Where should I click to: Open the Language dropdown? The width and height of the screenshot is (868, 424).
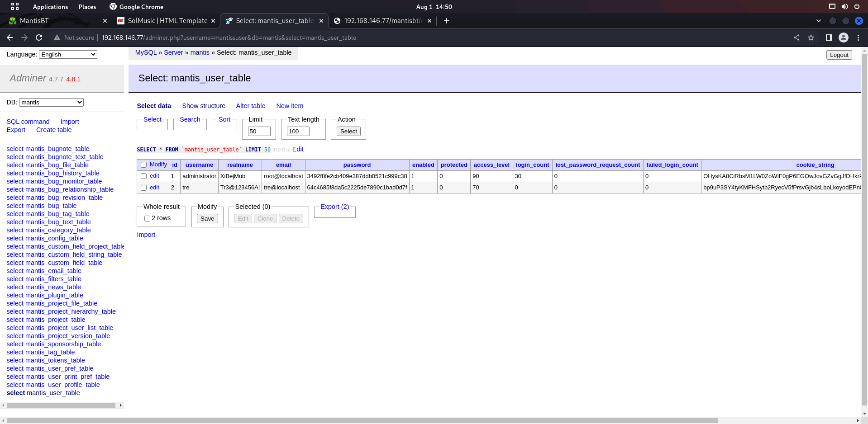[68, 54]
